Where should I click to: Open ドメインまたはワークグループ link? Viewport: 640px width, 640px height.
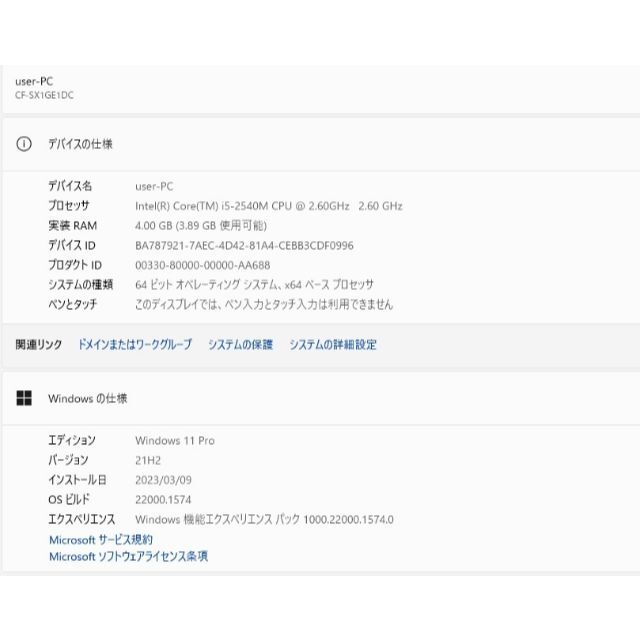pyautogui.click(x=135, y=344)
